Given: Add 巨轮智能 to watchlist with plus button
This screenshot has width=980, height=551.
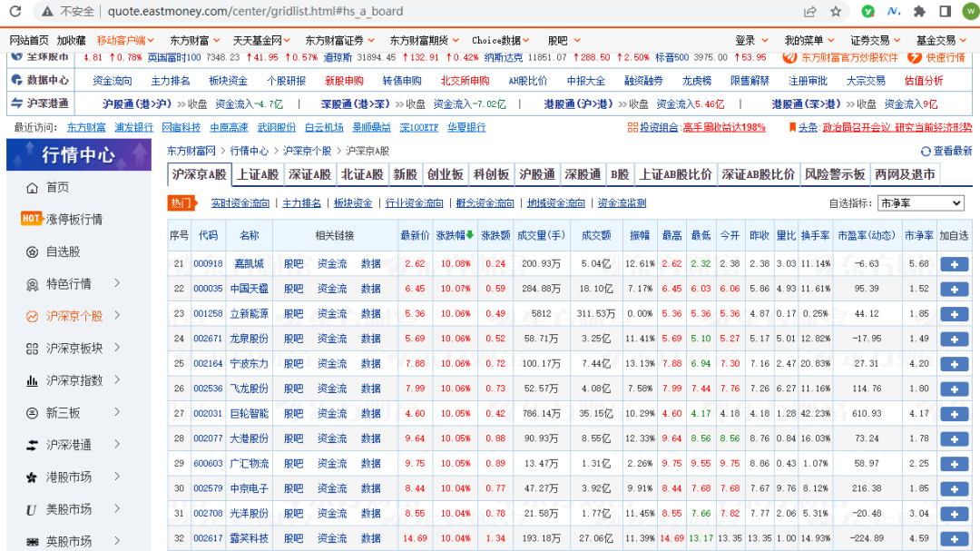Looking at the screenshot, I should point(955,414).
